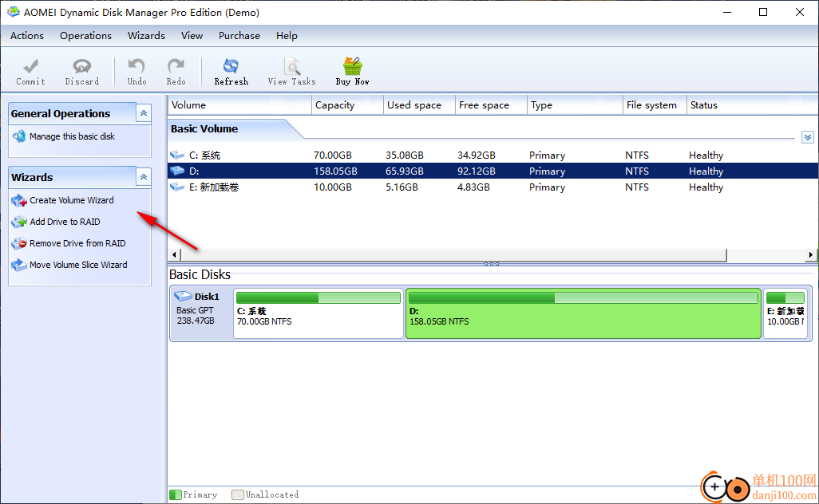
Task: Click the Disk1 disk icon
Action: click(x=184, y=297)
